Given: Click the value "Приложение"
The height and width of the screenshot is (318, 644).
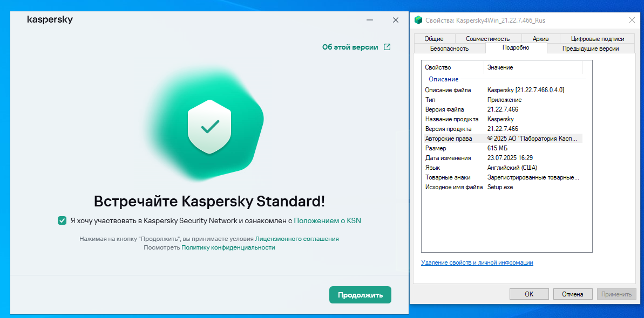Looking at the screenshot, I should click(x=504, y=100).
